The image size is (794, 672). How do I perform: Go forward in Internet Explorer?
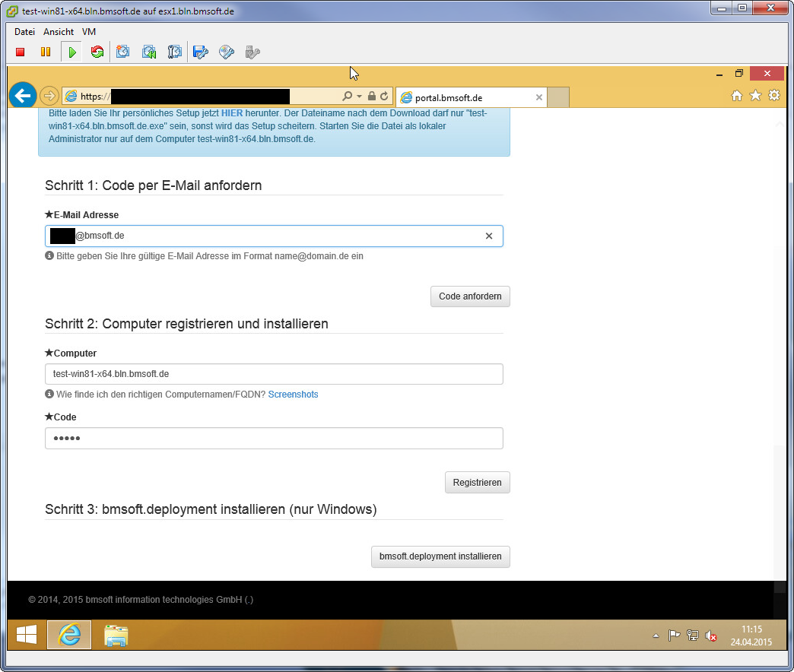[x=49, y=96]
